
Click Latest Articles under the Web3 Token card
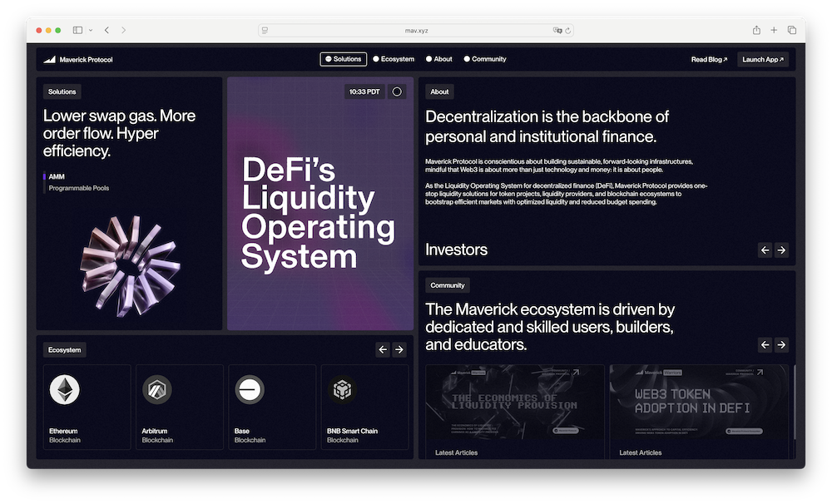click(x=641, y=452)
